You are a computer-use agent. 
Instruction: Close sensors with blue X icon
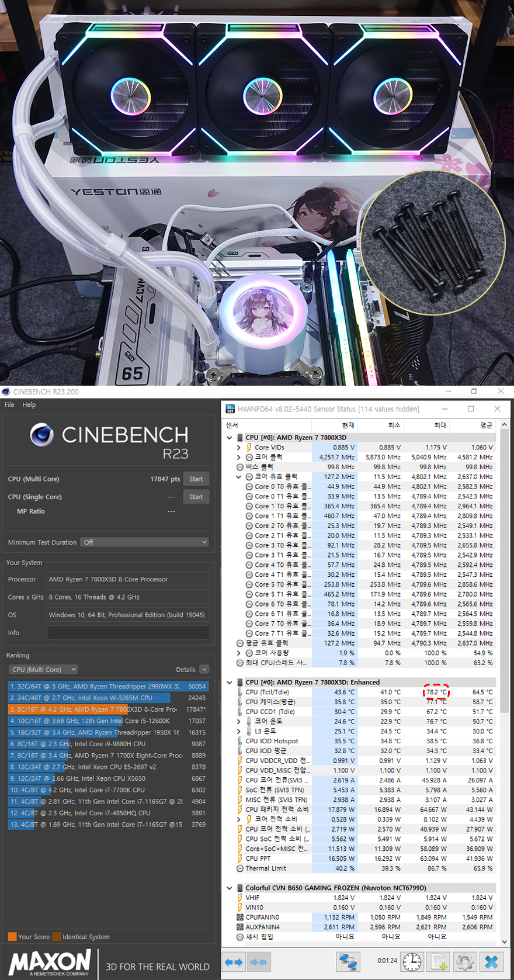pyautogui.click(x=492, y=962)
